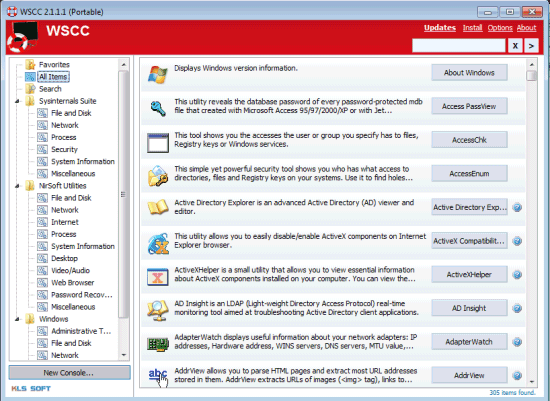Launch AdapterWatch button
The image size is (550, 401).
(469, 342)
